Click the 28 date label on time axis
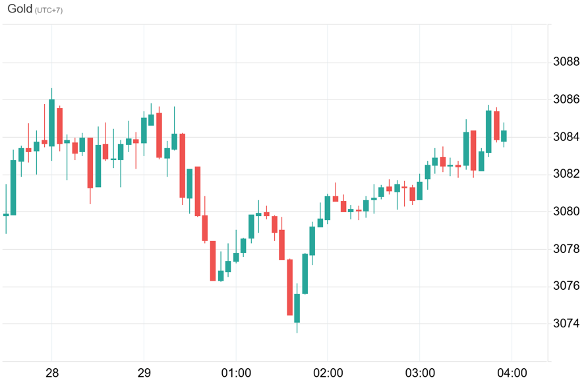The width and height of the screenshot is (588, 390). click(52, 374)
